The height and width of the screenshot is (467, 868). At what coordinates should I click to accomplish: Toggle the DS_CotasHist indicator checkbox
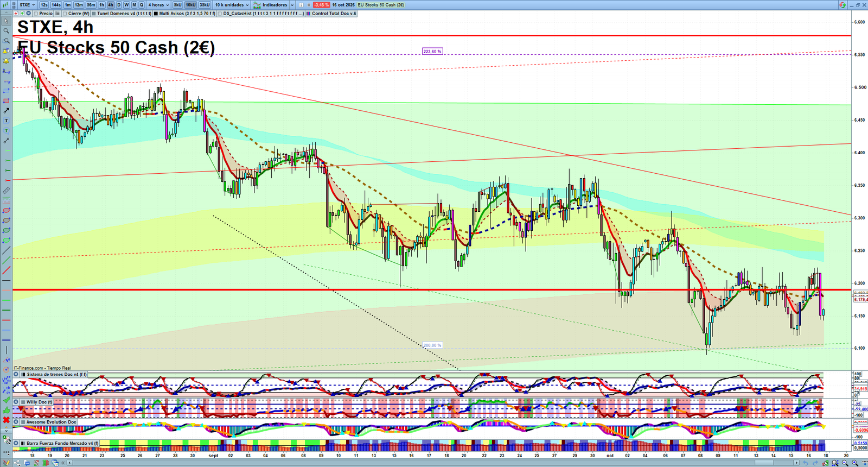pos(220,14)
